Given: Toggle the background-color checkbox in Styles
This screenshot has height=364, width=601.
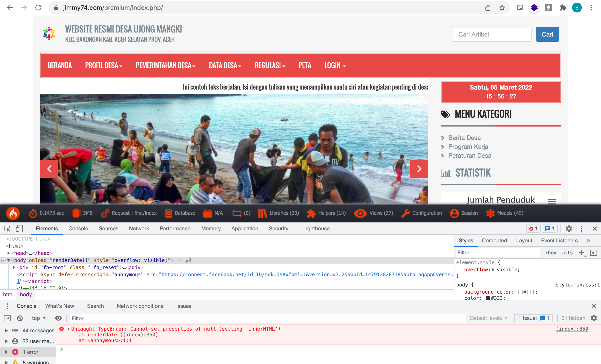Looking at the screenshot, I should (521, 292).
